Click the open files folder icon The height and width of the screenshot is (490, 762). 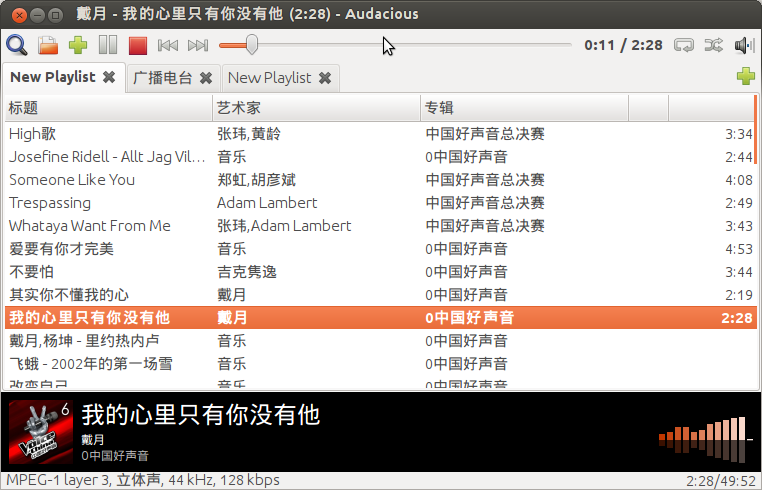pyautogui.click(x=48, y=45)
